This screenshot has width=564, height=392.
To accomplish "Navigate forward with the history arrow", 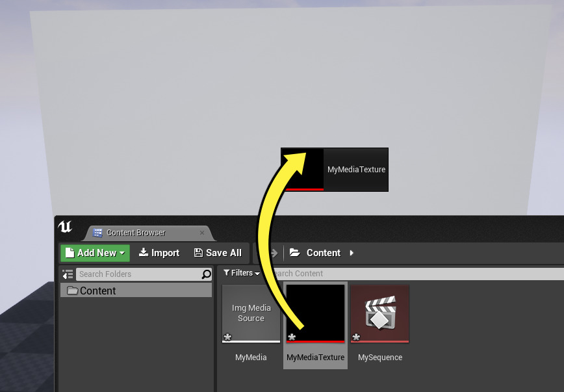I will tap(274, 253).
